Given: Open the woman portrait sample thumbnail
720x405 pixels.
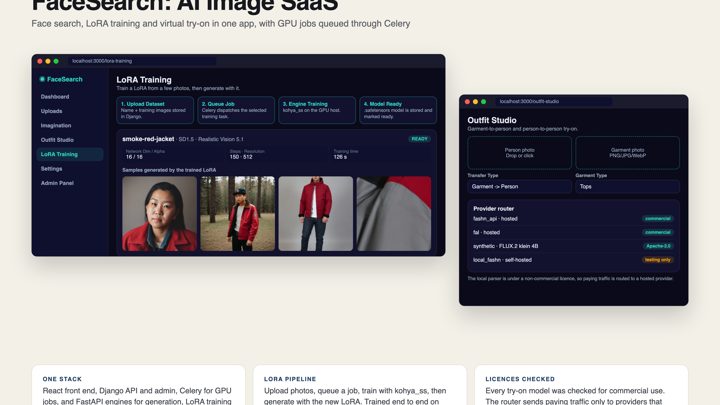Looking at the screenshot, I should 159,214.
